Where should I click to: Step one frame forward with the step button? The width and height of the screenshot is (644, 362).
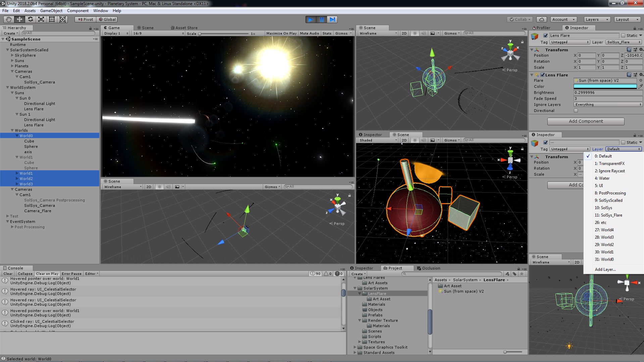pyautogui.click(x=332, y=19)
